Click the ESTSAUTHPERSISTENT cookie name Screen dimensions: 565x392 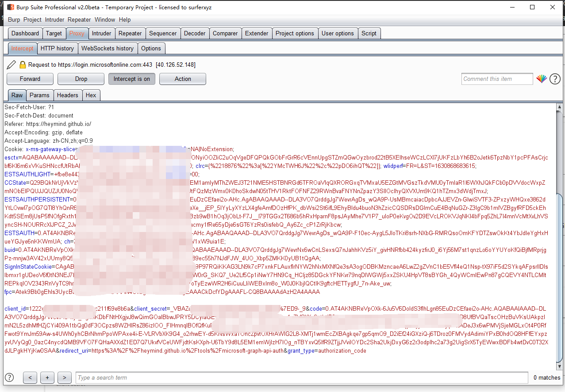click(x=37, y=199)
